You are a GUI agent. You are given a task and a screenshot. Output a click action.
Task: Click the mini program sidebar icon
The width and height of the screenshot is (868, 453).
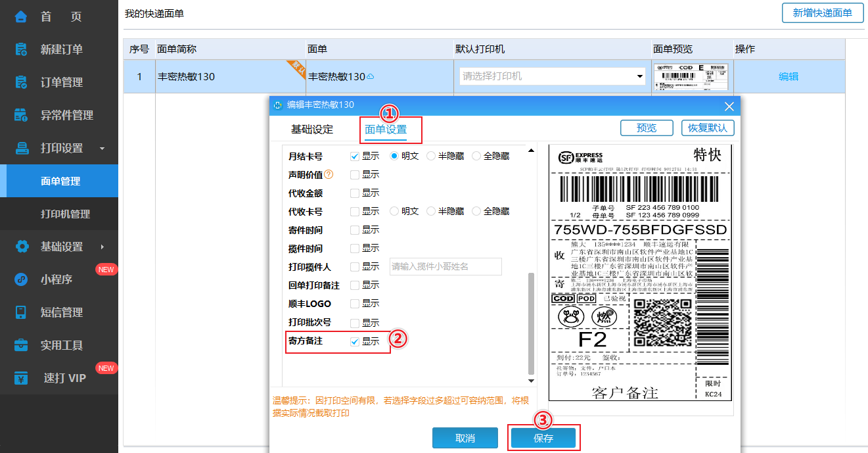21,279
